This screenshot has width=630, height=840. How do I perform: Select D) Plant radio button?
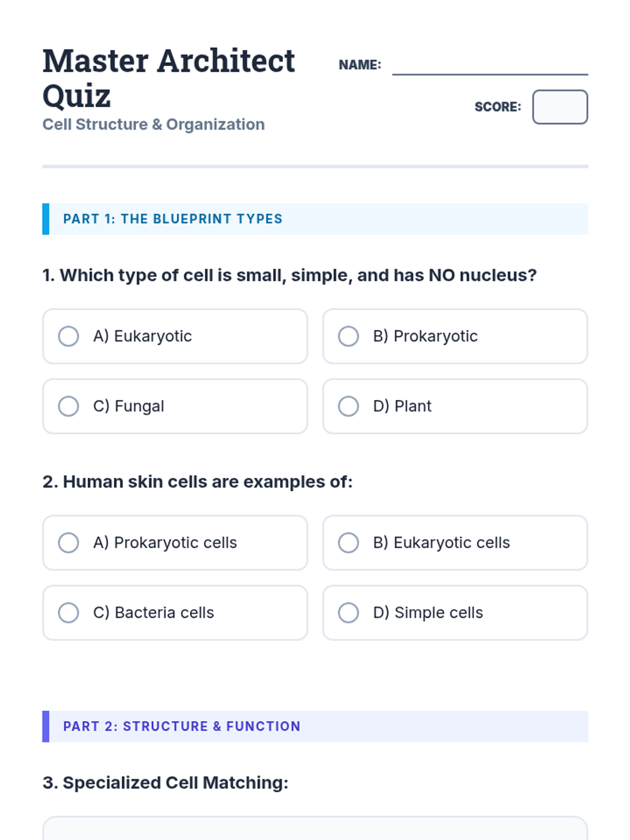(x=349, y=406)
